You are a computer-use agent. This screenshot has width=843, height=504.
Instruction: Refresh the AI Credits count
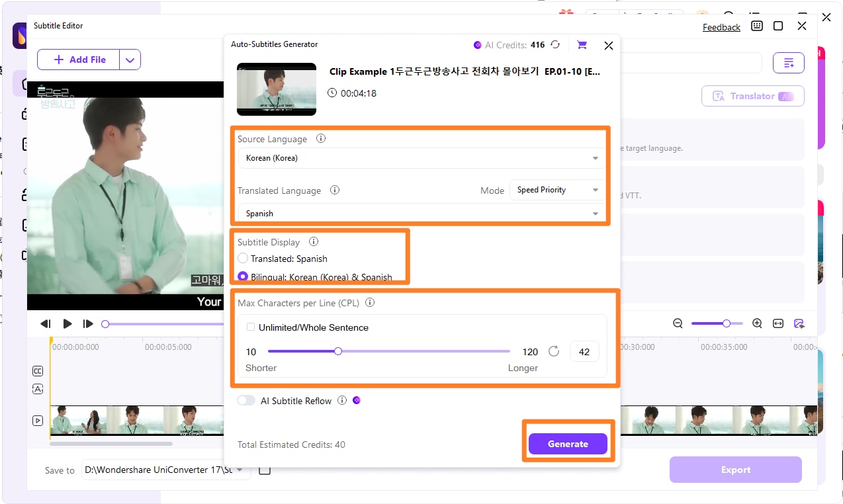pos(555,45)
